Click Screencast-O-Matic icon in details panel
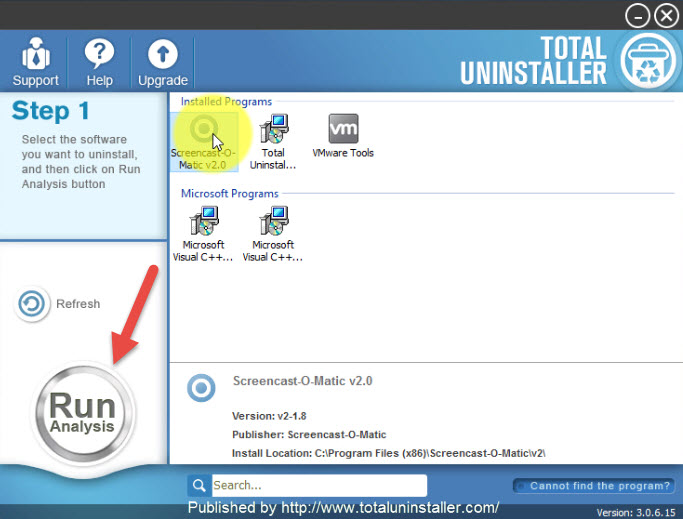 (201, 387)
